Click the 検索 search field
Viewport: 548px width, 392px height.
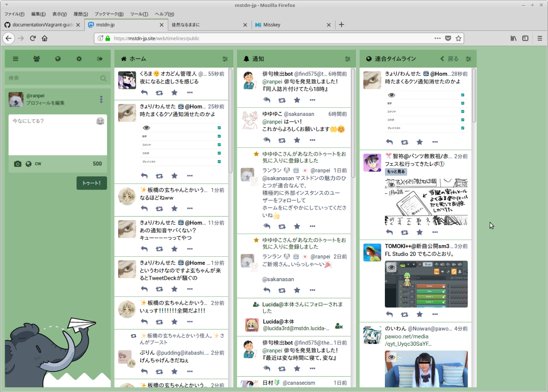click(x=54, y=78)
